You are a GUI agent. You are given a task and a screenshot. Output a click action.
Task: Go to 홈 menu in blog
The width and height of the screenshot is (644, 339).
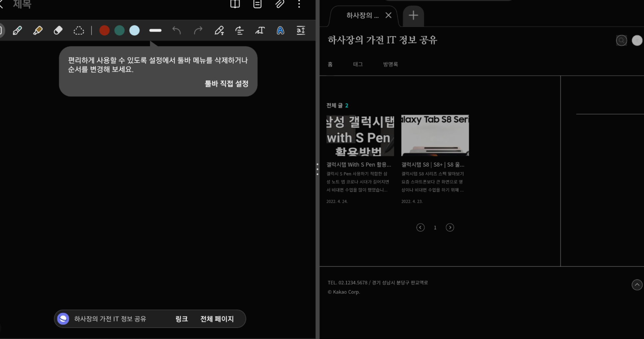[330, 64]
